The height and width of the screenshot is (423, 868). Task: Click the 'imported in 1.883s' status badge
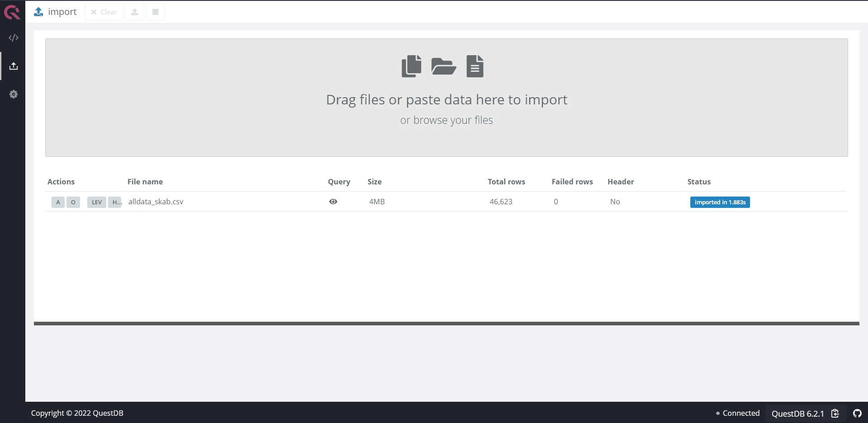(720, 202)
